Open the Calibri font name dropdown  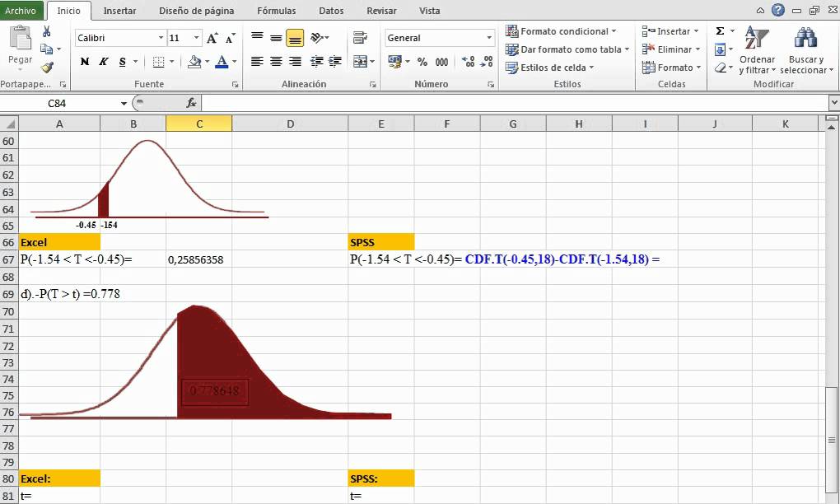pyautogui.click(x=161, y=38)
